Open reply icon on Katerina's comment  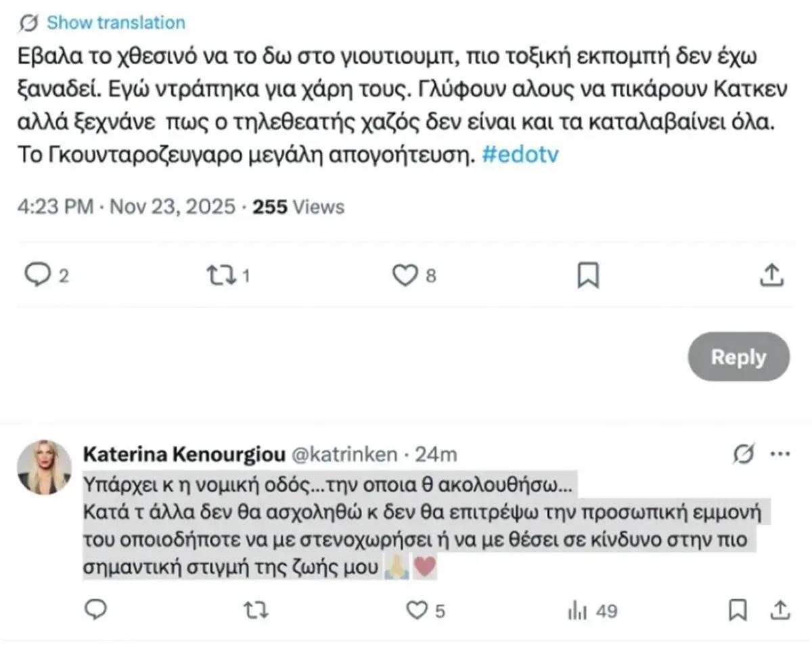pyautogui.click(x=95, y=610)
